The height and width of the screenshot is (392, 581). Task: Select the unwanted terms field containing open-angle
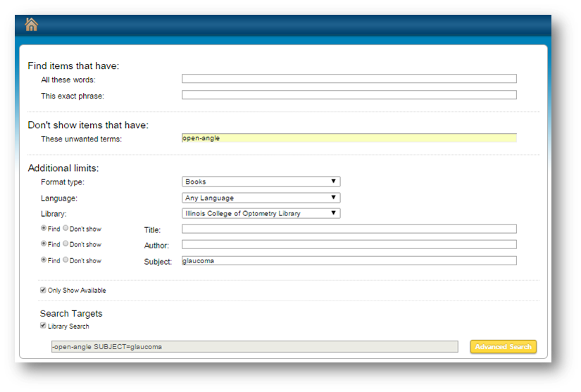[x=349, y=138]
